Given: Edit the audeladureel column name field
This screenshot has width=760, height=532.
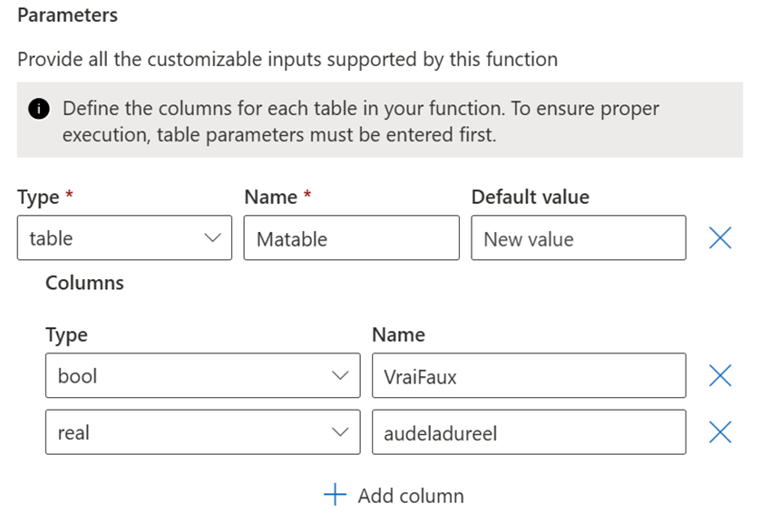Looking at the screenshot, I should tap(528, 432).
